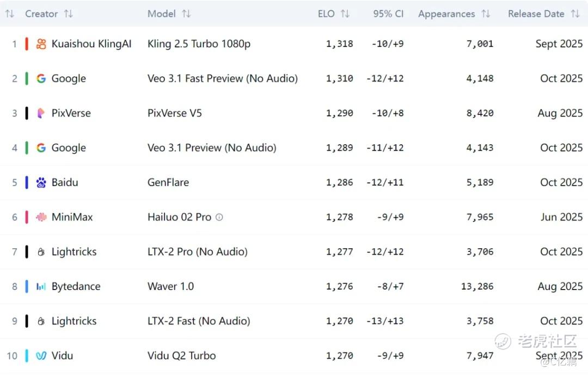
Task: Click the Bytedance logo icon
Action: tap(41, 286)
